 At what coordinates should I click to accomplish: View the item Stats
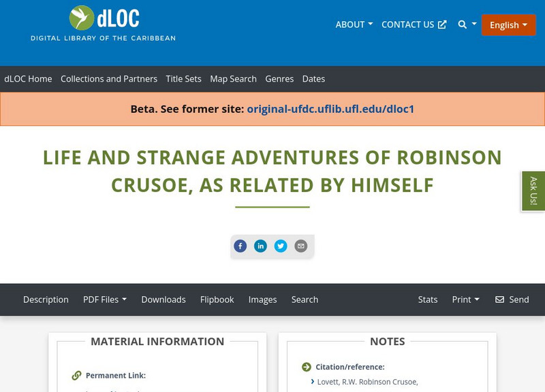click(427, 299)
